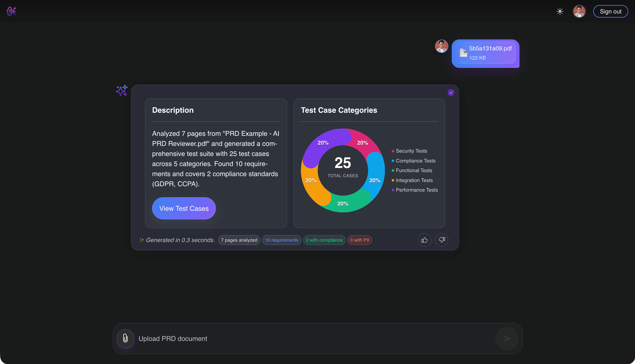The width and height of the screenshot is (635, 364).
Task: Click the send arrow button
Action: coord(507,339)
